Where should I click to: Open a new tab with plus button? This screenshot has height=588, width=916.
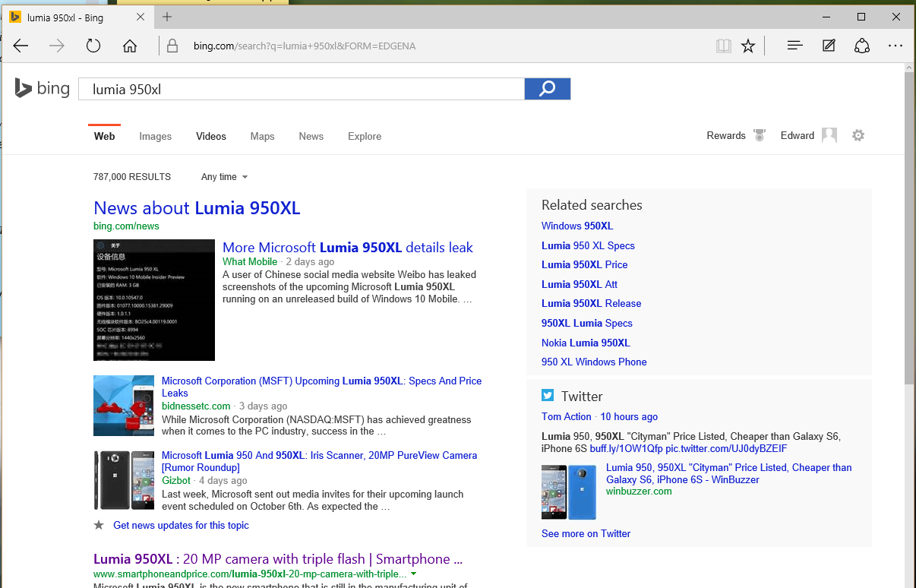click(x=167, y=17)
